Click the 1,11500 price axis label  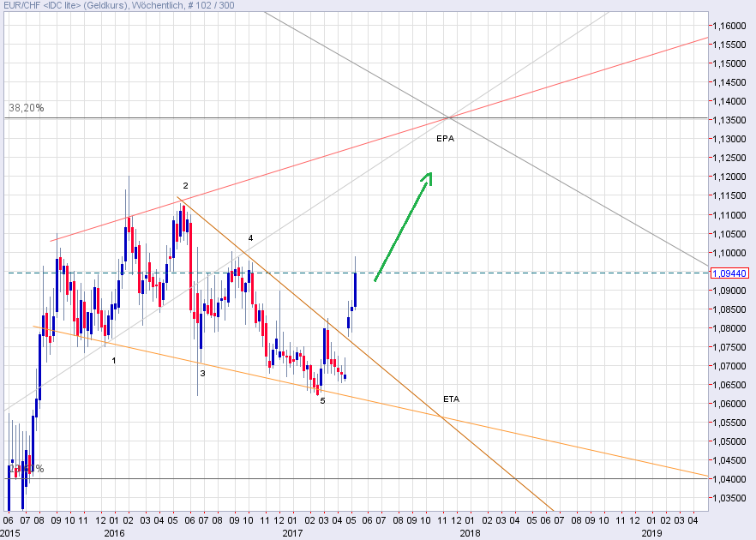tap(729, 195)
